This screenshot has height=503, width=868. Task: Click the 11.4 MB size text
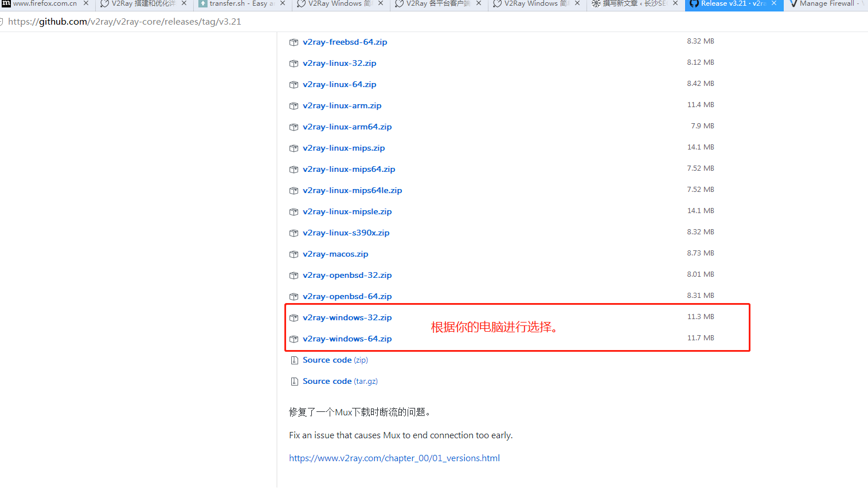tap(701, 105)
